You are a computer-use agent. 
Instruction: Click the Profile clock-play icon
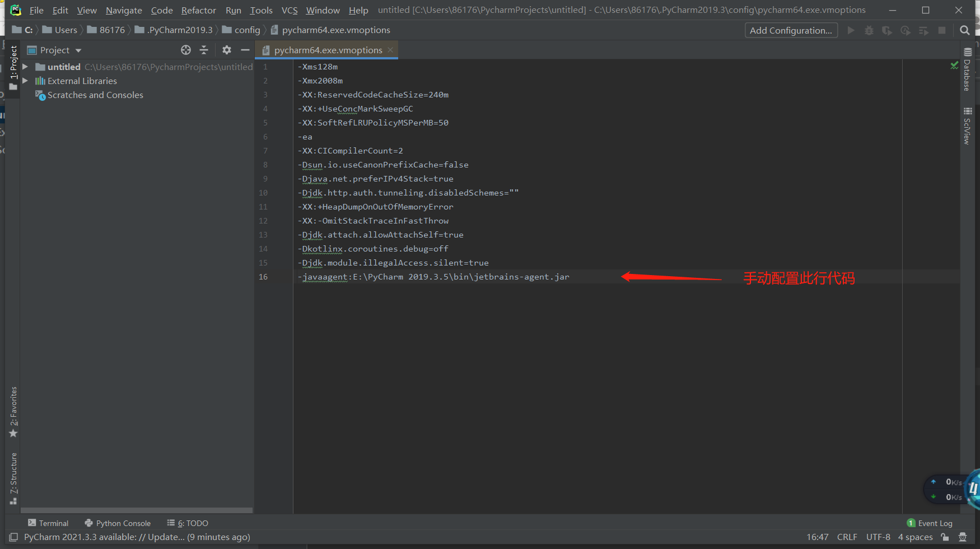click(906, 30)
